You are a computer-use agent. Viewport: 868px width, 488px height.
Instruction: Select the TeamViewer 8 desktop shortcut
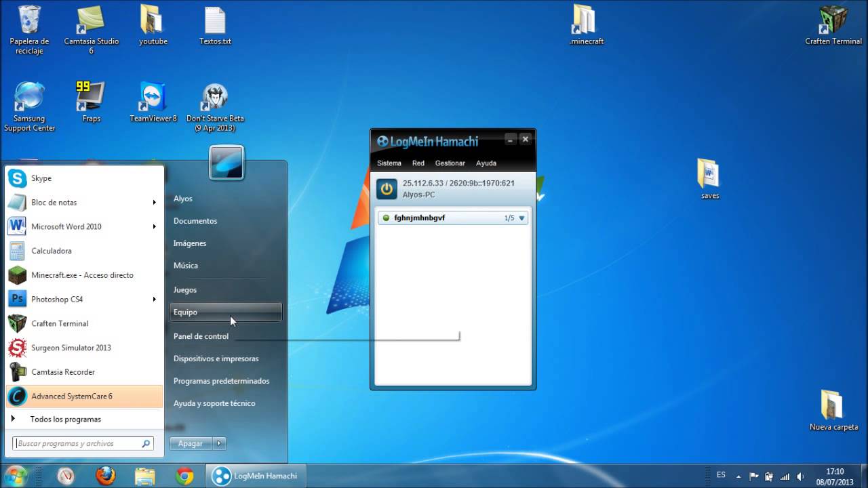point(153,102)
